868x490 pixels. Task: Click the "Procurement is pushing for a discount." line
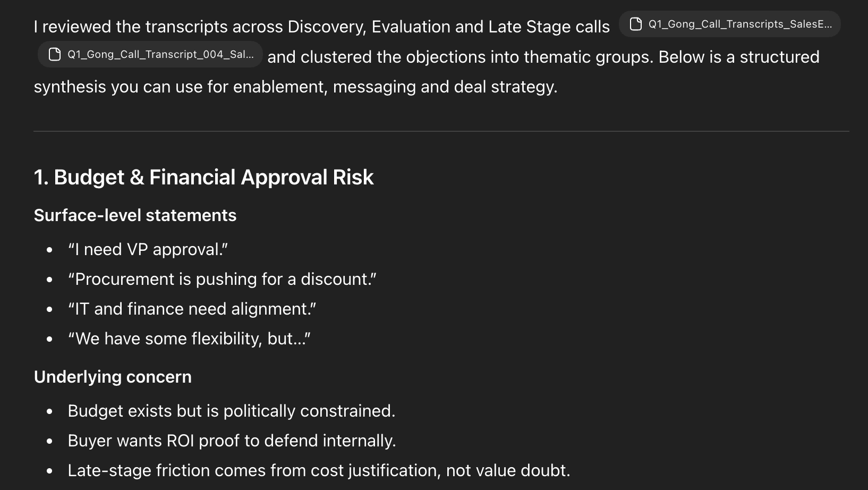point(222,279)
